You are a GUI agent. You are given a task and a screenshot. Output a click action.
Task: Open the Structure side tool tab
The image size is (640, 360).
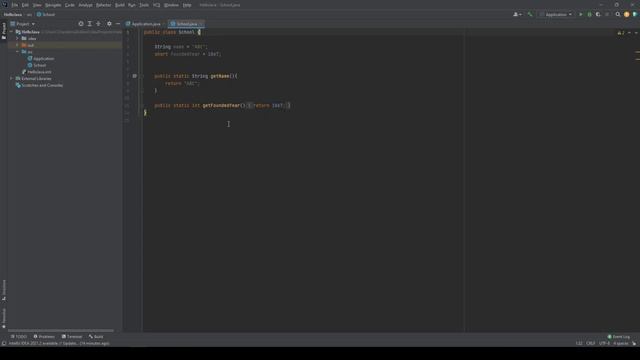4,290
